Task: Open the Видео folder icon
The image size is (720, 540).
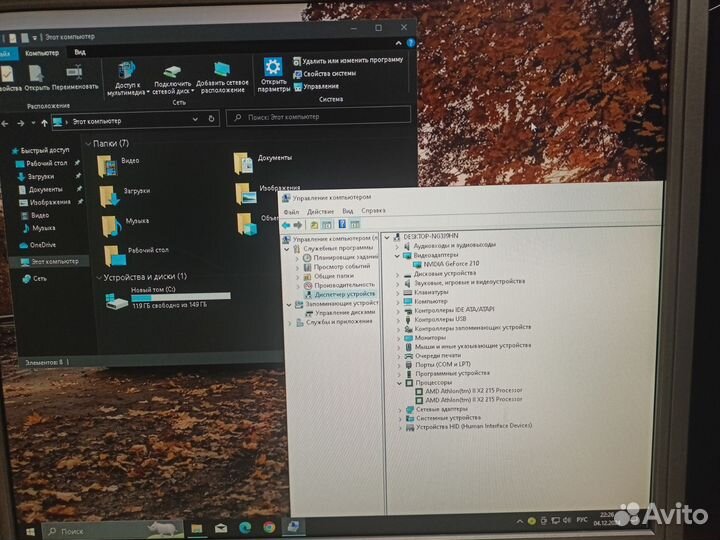Action: coord(107,162)
